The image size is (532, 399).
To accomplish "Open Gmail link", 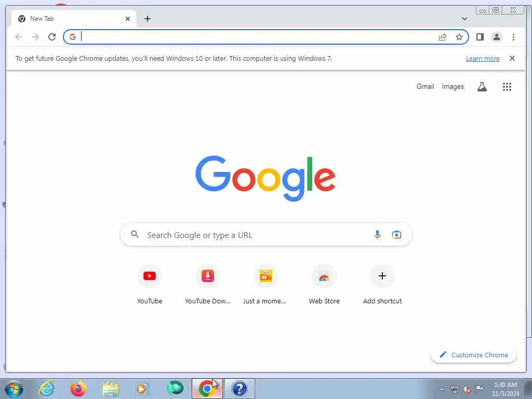I will coord(425,87).
